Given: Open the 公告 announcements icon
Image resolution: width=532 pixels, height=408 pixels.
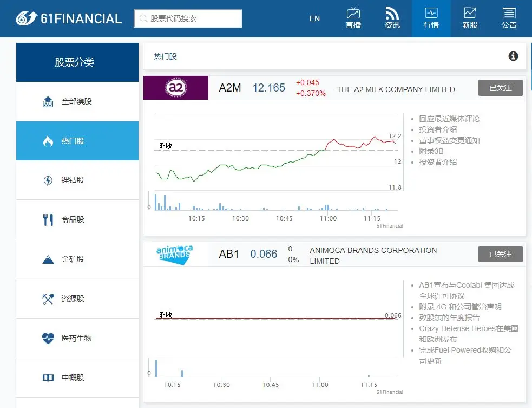Looking at the screenshot, I should pos(509,18).
